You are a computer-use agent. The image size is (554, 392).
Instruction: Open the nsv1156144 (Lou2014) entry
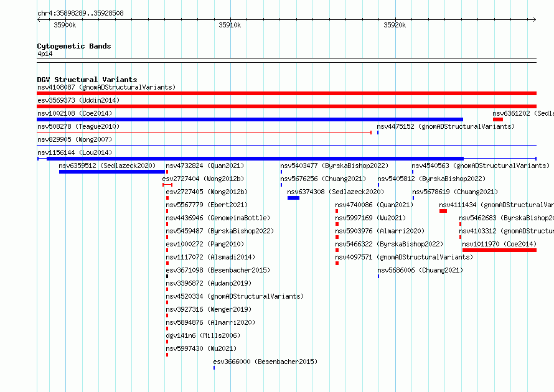pos(75,152)
